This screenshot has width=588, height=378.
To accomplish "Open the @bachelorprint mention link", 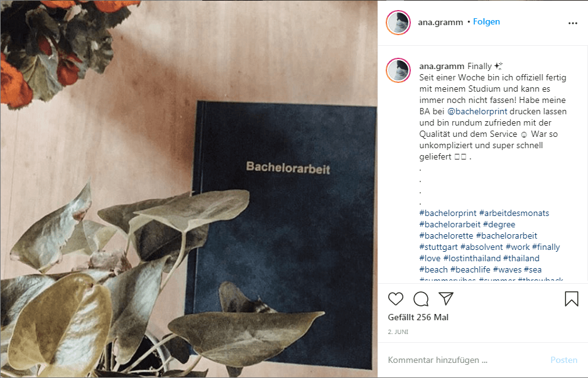I will point(477,111).
